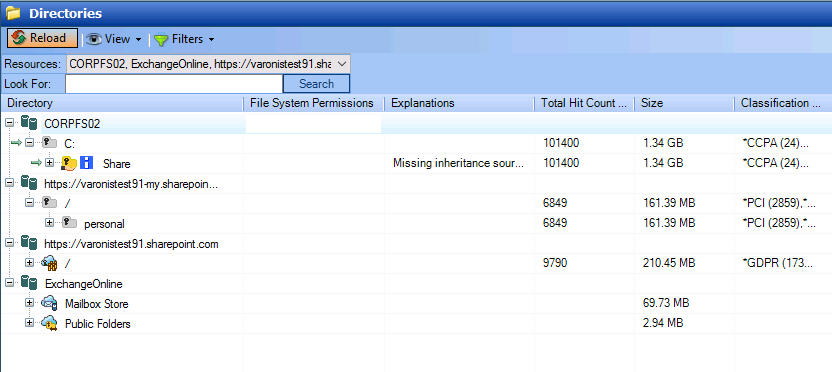
Task: Click the Search button
Action: [x=316, y=83]
